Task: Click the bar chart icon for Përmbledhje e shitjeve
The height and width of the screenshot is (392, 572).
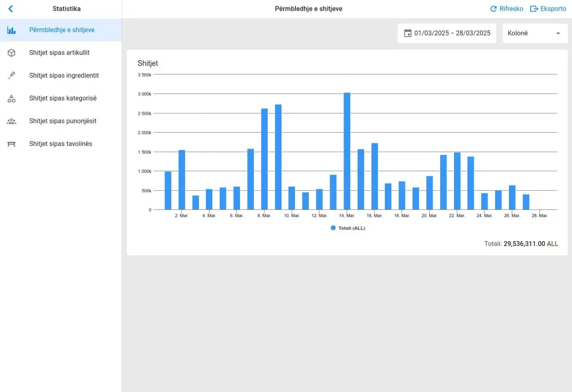Action: pos(12,30)
